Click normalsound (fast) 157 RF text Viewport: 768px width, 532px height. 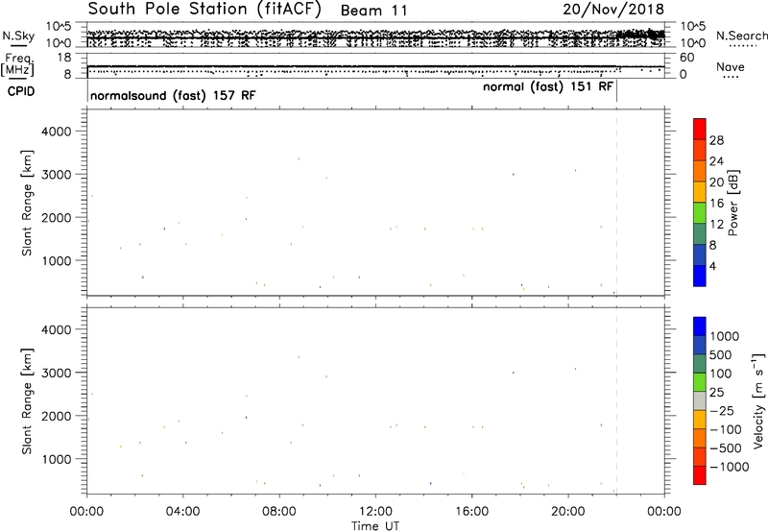click(173, 95)
